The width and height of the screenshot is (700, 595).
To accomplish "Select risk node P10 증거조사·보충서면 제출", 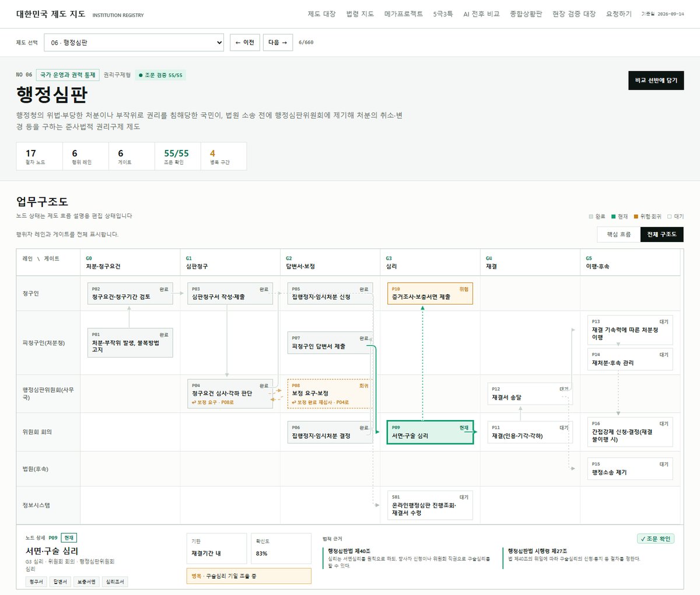I will 430,293.
